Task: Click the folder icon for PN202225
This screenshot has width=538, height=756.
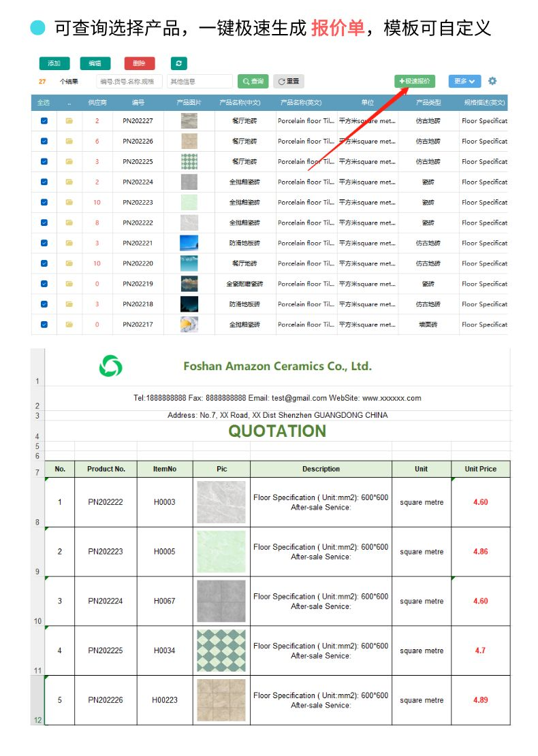Action: click(69, 161)
